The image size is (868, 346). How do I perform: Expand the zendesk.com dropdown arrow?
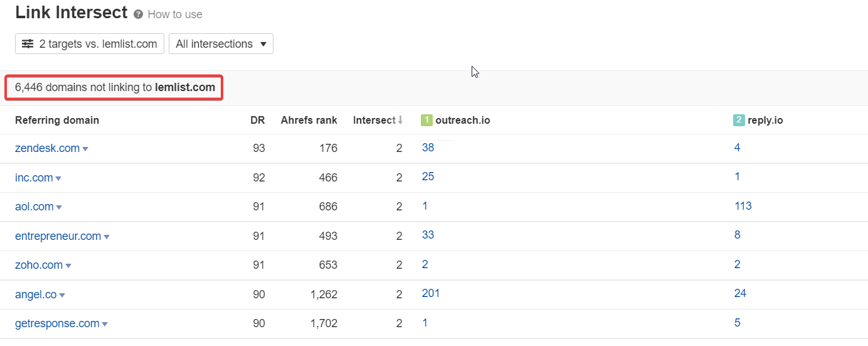click(85, 149)
